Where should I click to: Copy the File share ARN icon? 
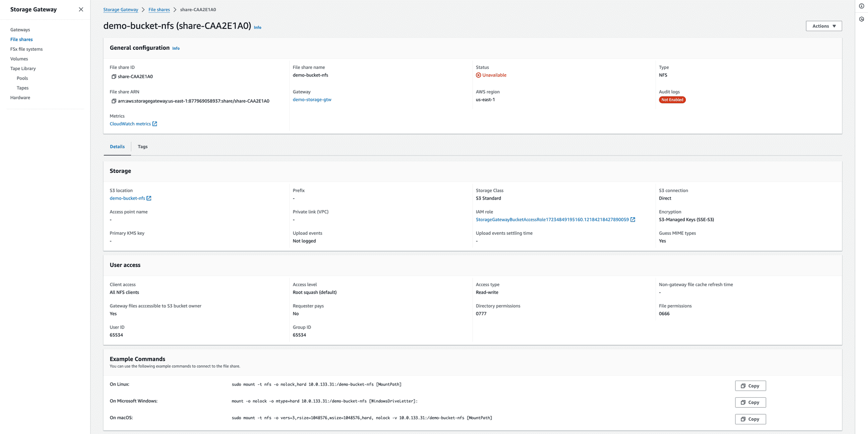[x=114, y=101]
